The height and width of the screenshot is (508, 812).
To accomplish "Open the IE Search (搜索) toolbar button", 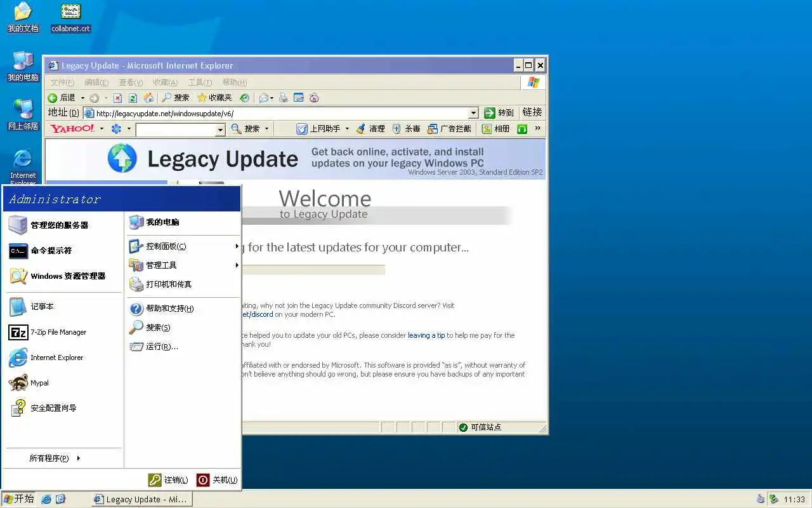I will (176, 98).
